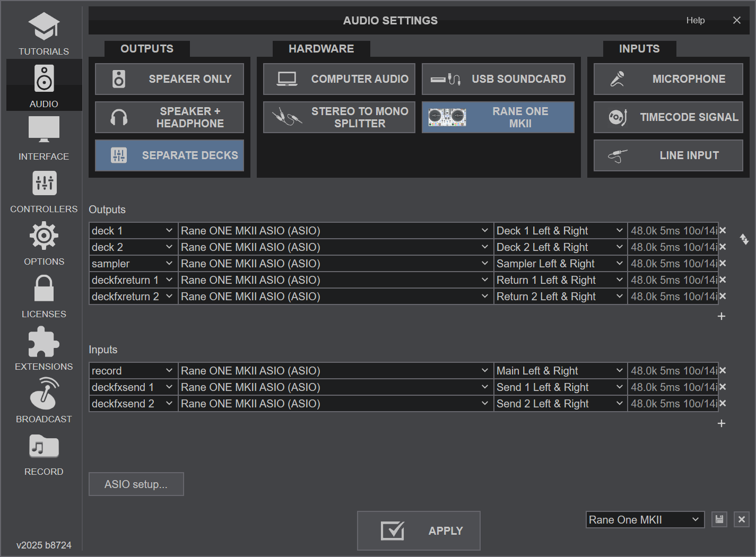
Task: Open the Help link
Action: coord(696,20)
